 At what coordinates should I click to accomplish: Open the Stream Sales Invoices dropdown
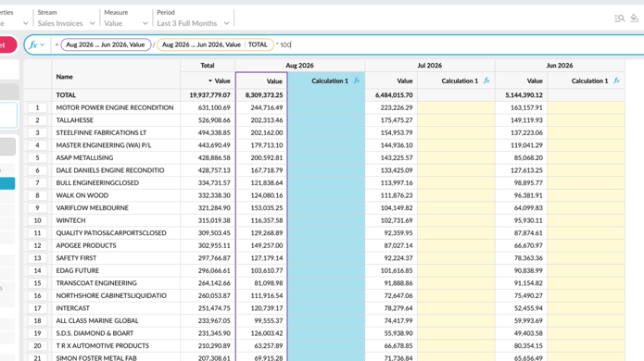(x=66, y=23)
